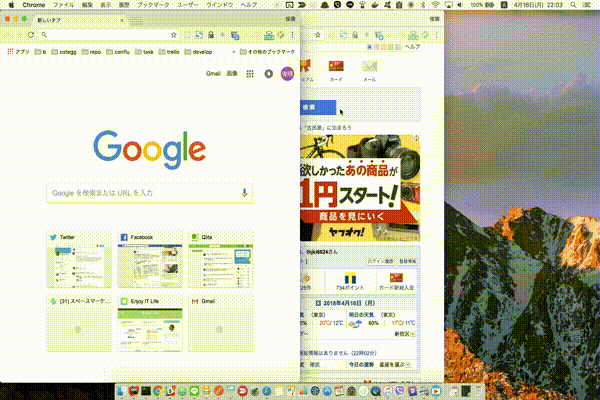
Task: Open the Wi-Fi status menu
Action: (436, 5)
